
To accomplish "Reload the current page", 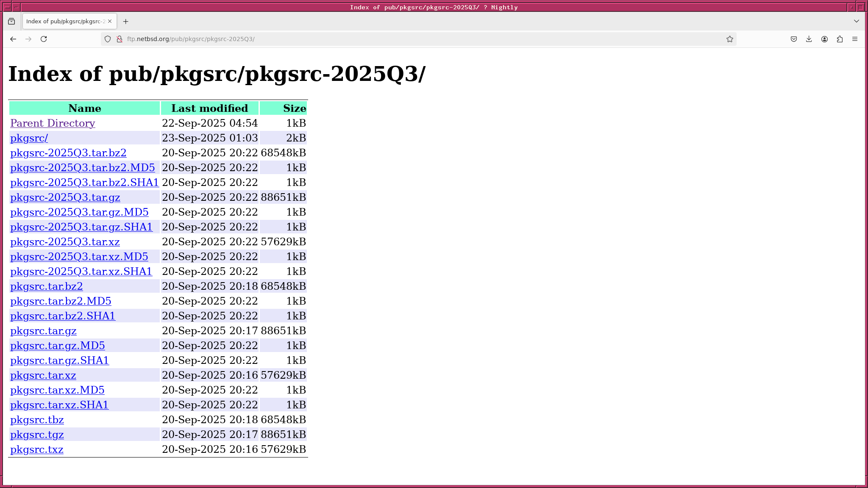I will point(44,39).
